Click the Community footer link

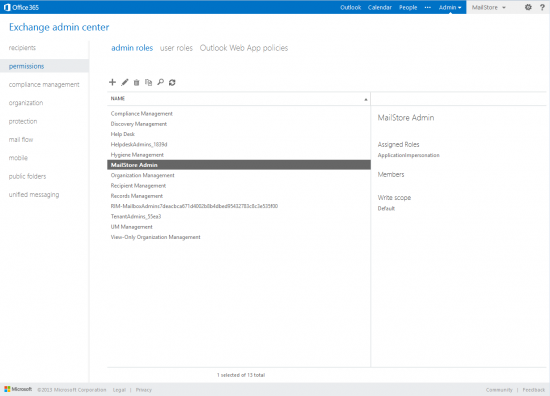point(499,390)
